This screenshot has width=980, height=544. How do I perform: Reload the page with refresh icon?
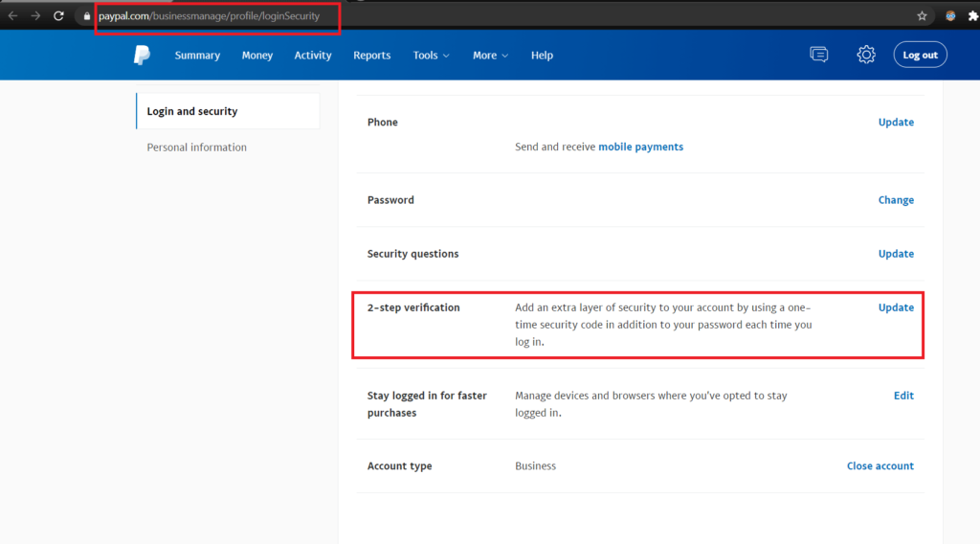point(58,16)
